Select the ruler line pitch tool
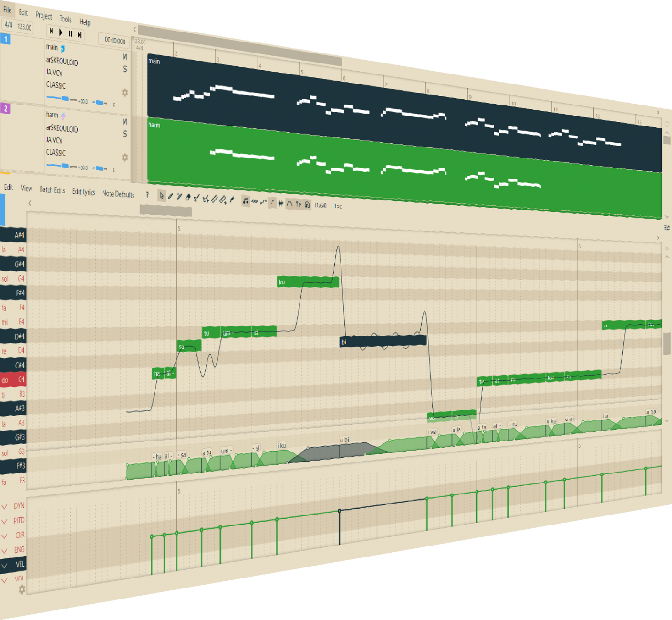This screenshot has width=672, height=620. (214, 199)
